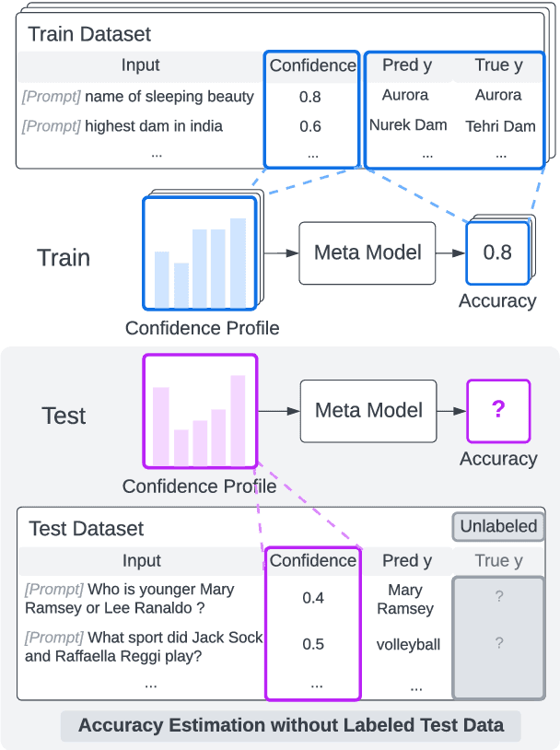Click the 0.4 confidence value
Screen dimensions: 560x750
click(313, 598)
